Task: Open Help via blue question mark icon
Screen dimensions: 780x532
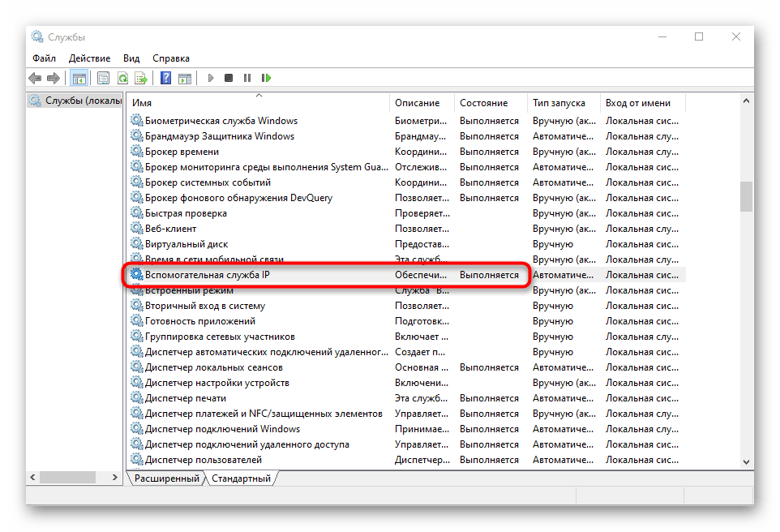Action: [x=165, y=78]
